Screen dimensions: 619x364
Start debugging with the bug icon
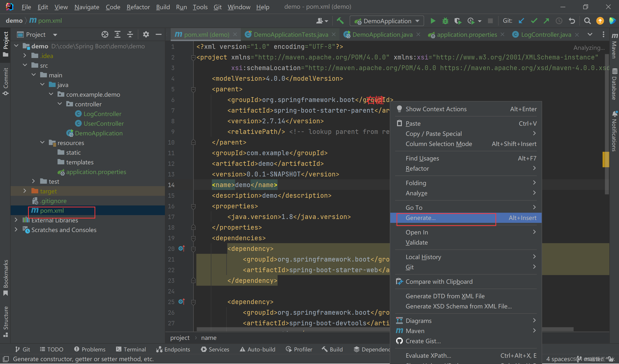(445, 21)
